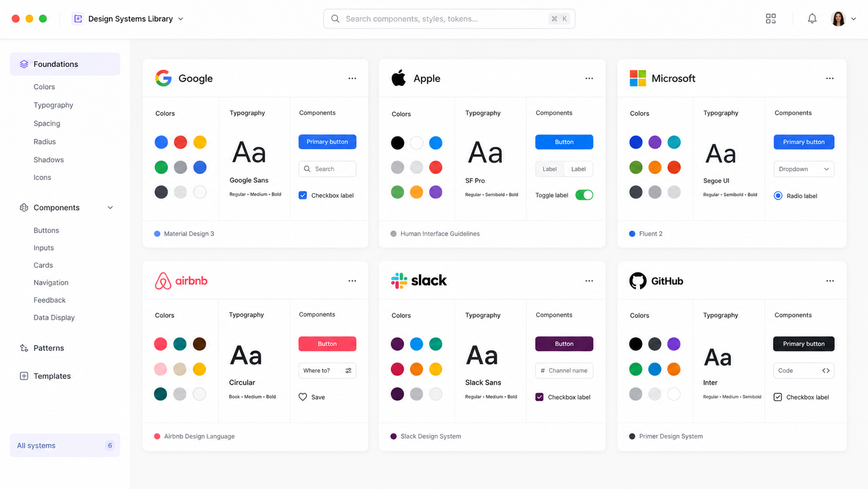The width and height of the screenshot is (868, 489).
Task: Click the Patterns icon in sidebar
Action: (x=24, y=348)
